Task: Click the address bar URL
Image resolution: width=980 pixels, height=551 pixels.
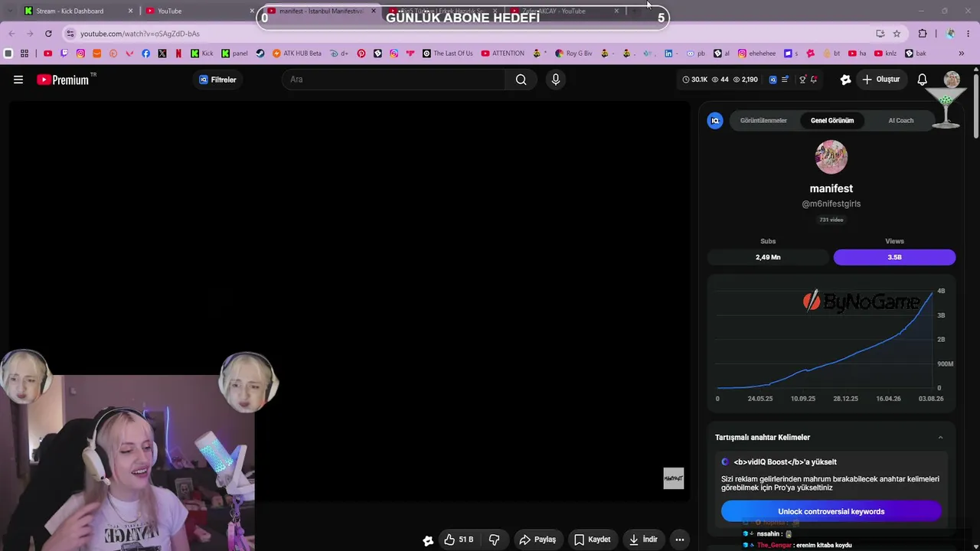Action: click(140, 34)
